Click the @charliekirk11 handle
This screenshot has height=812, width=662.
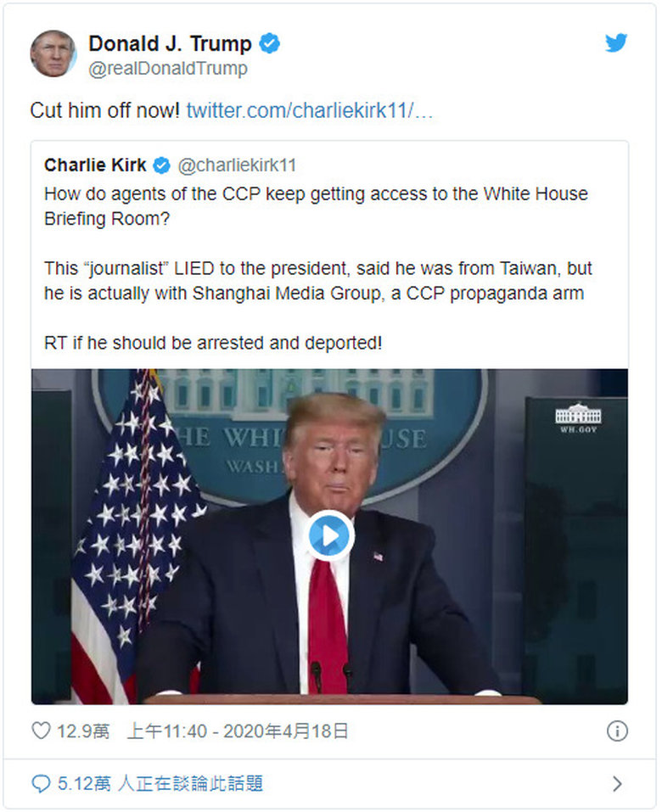(237, 165)
